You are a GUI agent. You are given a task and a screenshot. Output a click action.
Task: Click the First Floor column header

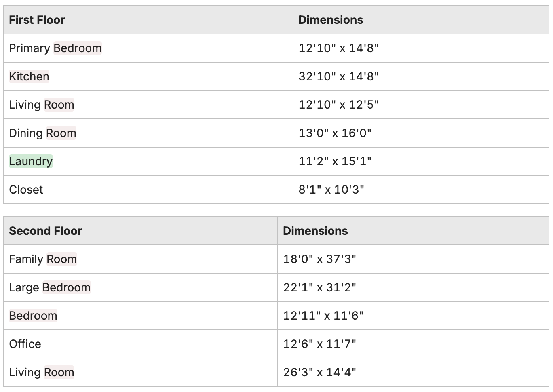tap(37, 20)
